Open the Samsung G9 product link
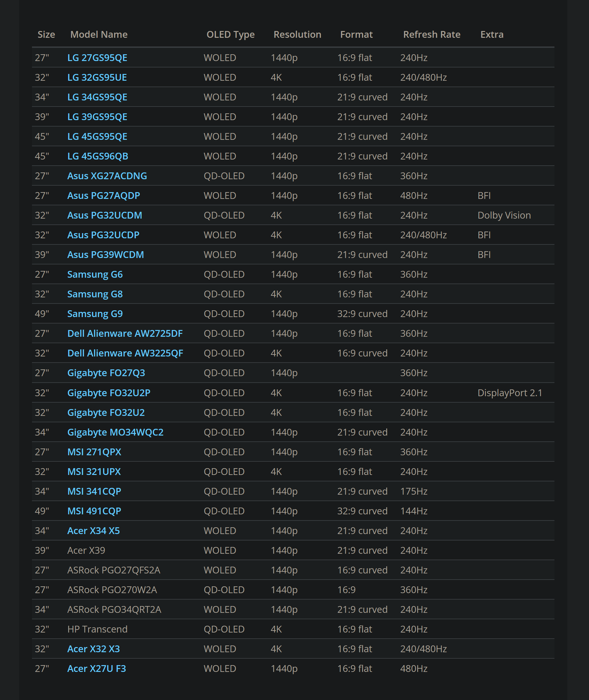589x700 pixels. click(x=95, y=314)
